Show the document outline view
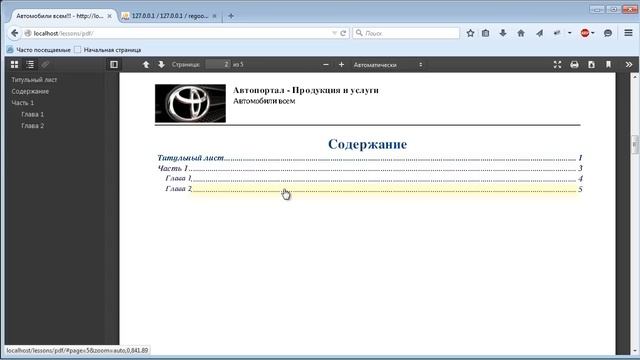The width and height of the screenshot is (640, 360). (30, 64)
